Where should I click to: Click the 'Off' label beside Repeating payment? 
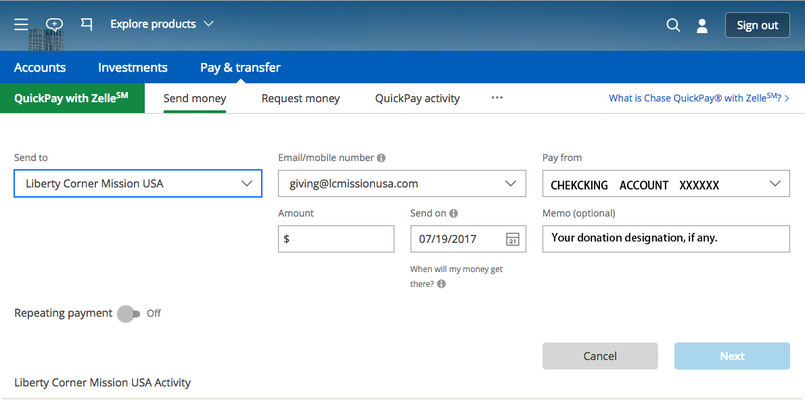click(154, 313)
